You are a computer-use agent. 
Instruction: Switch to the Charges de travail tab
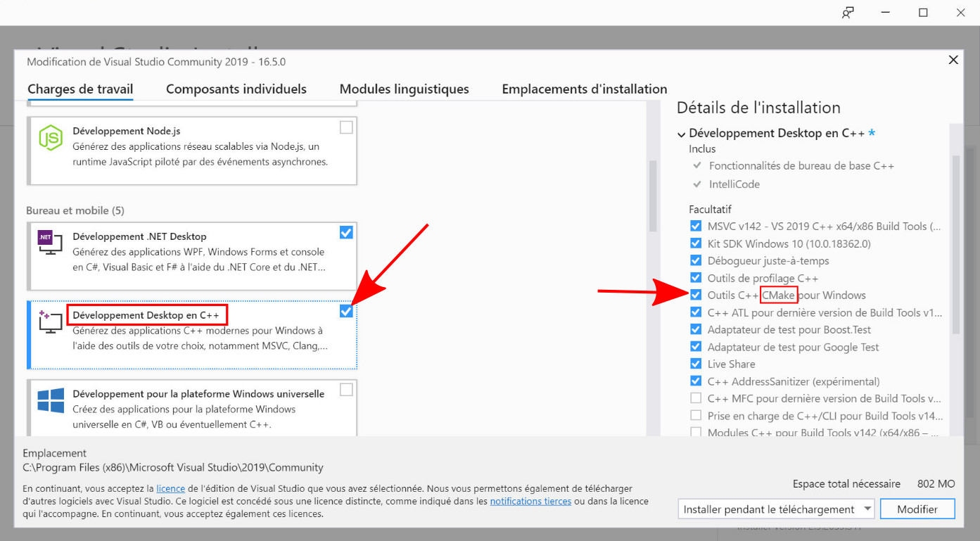pos(80,89)
